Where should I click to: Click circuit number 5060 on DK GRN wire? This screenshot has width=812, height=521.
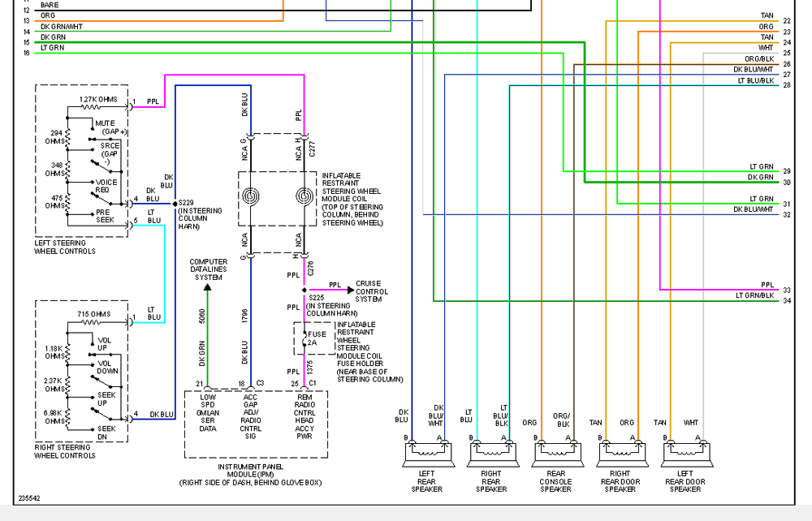202,316
